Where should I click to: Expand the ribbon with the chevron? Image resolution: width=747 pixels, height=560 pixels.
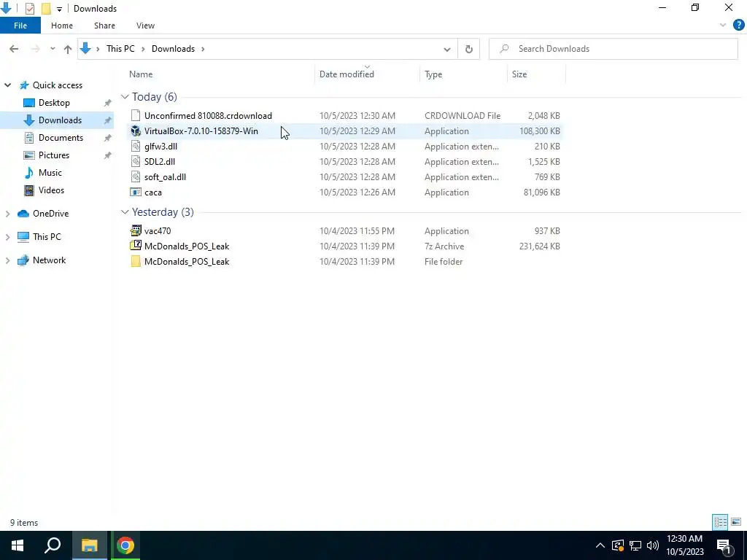point(723,26)
